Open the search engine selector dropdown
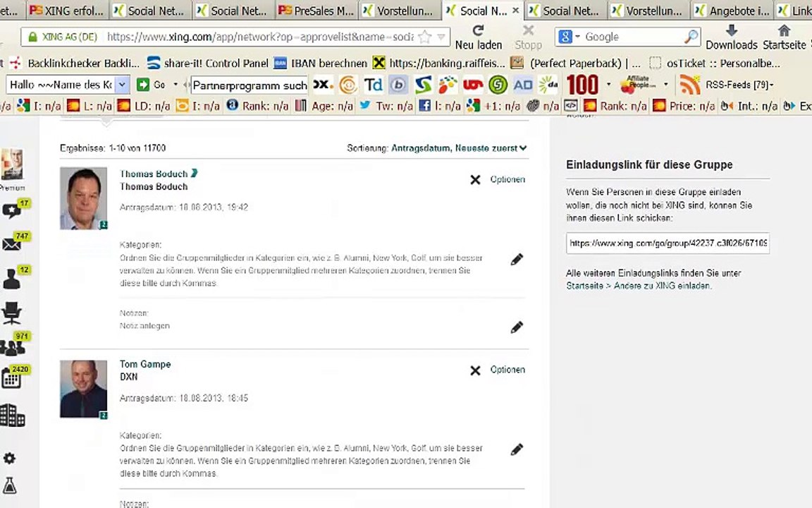This screenshot has width=812, height=508. (569, 37)
